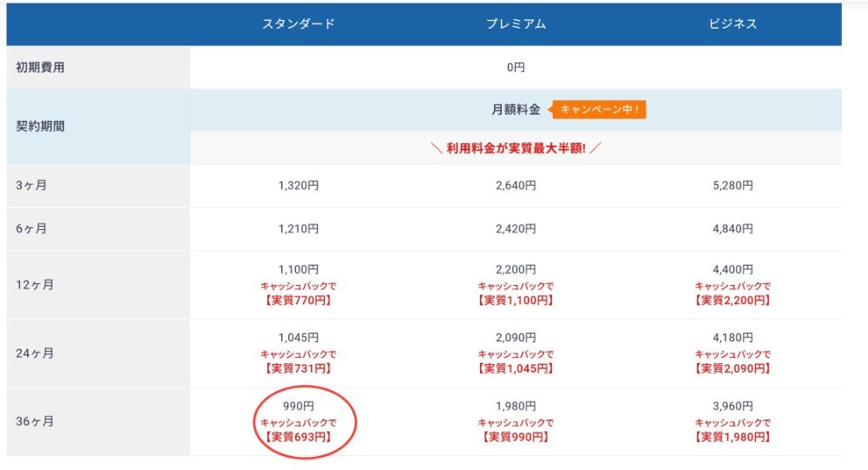Click the 1,045円 Standard 24-month price
The height and width of the screenshot is (470, 868).
tap(299, 338)
